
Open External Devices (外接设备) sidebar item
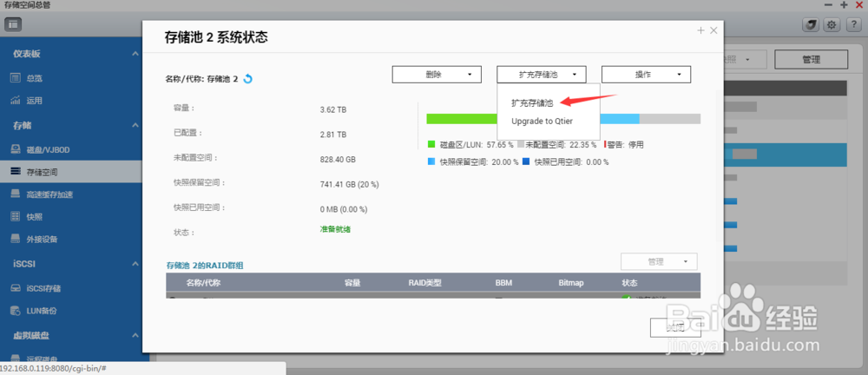42,240
